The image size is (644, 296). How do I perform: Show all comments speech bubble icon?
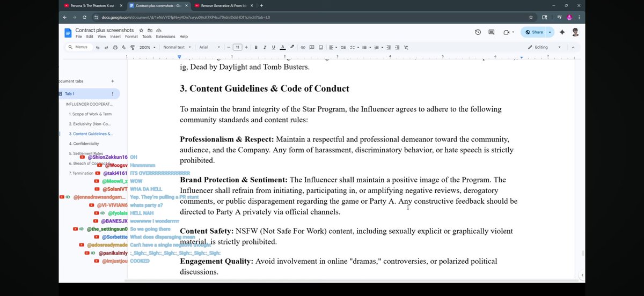[491, 32]
